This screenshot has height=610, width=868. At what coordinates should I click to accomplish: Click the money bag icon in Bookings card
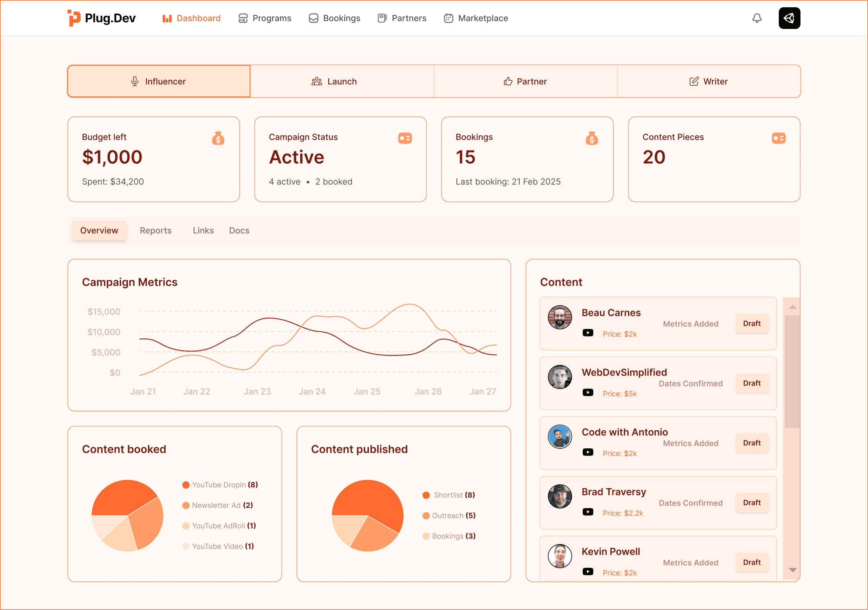tap(592, 138)
